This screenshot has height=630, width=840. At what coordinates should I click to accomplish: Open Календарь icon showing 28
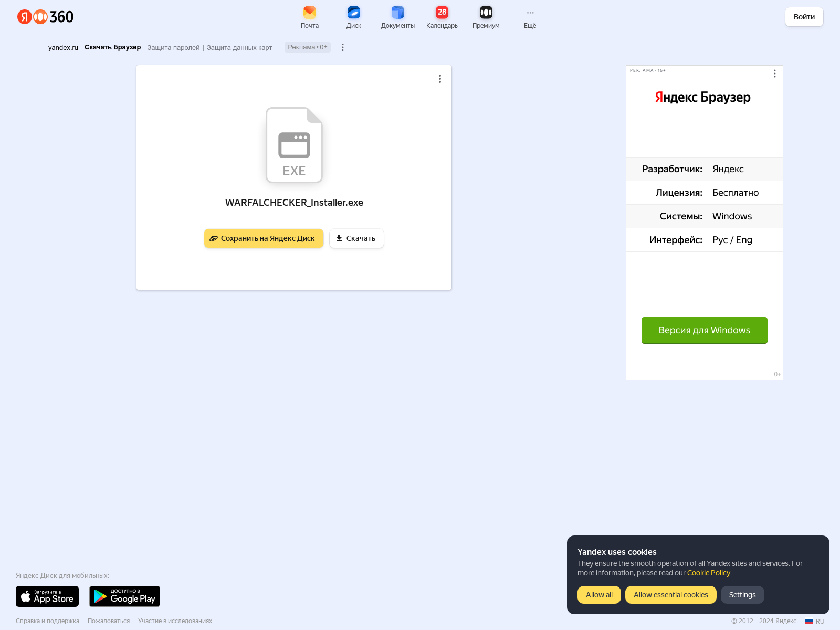[442, 17]
